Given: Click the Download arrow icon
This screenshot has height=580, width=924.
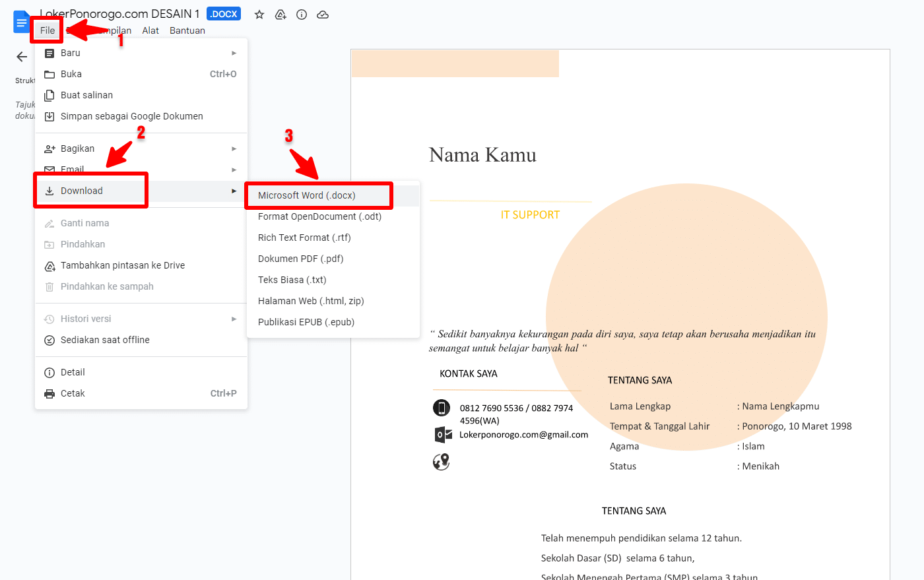Looking at the screenshot, I should [49, 191].
